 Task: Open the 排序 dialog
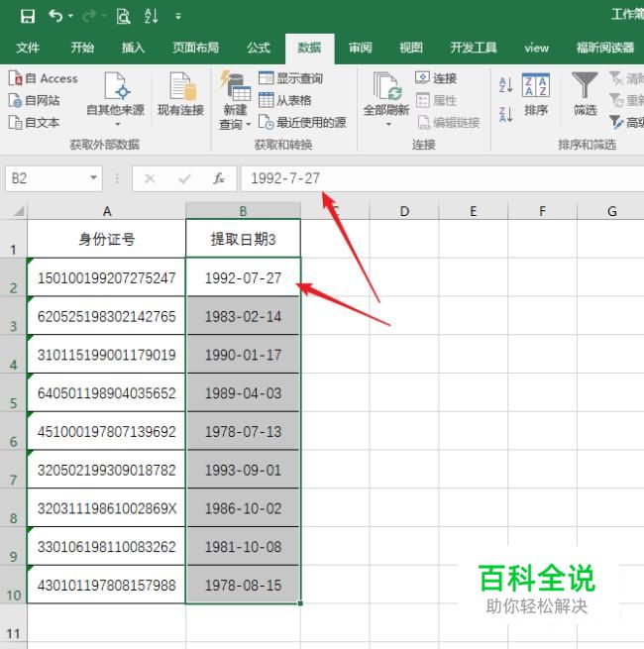[536, 94]
